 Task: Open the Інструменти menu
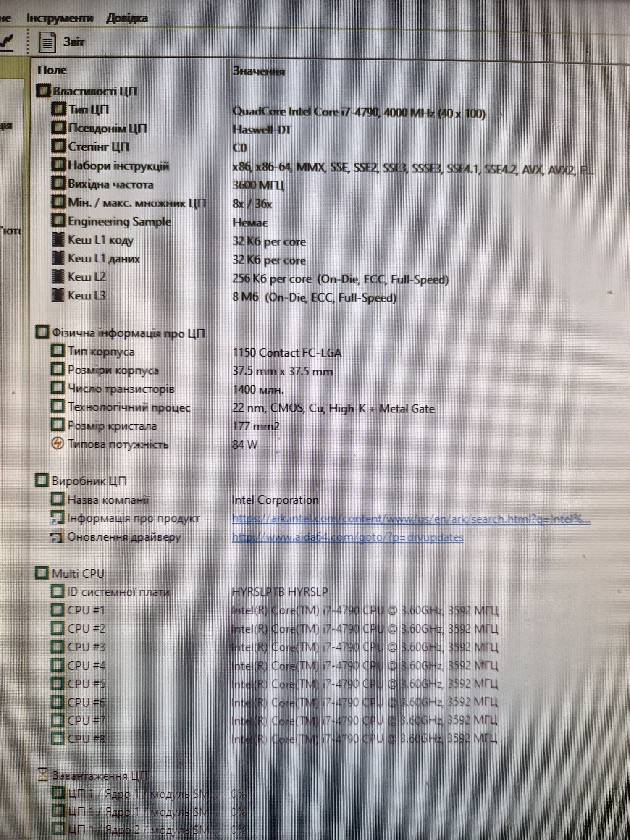(60, 18)
